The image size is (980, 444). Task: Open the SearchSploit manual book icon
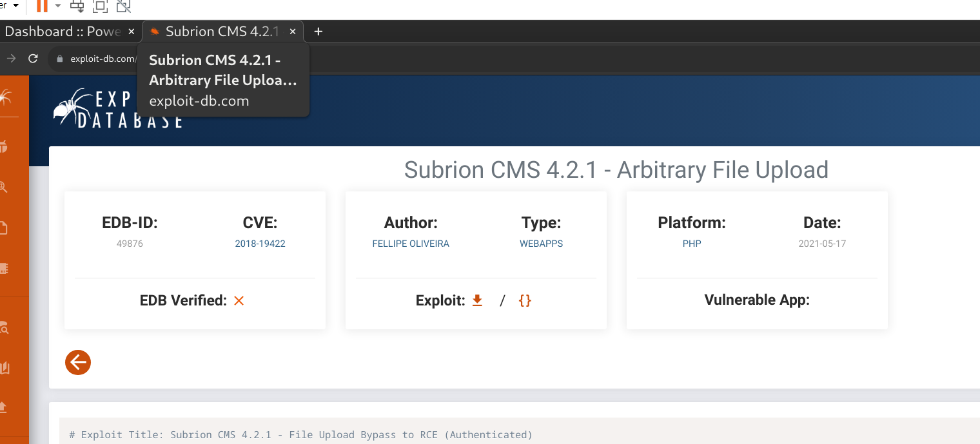tap(5, 368)
